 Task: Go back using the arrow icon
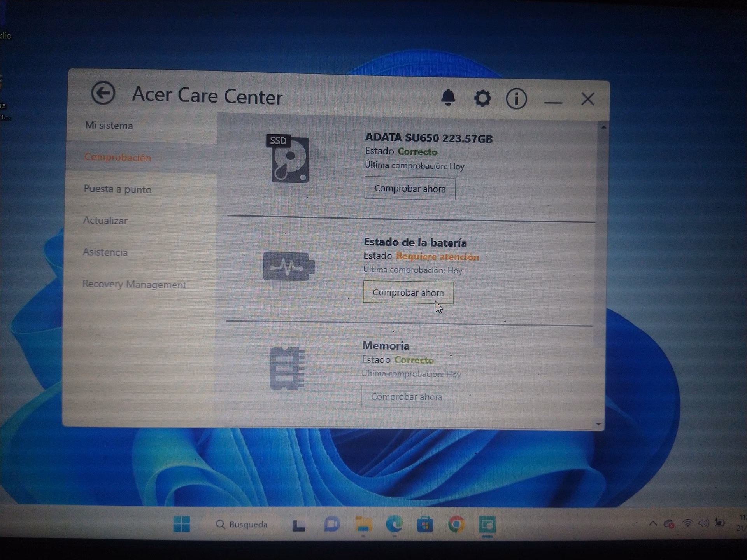click(x=103, y=93)
